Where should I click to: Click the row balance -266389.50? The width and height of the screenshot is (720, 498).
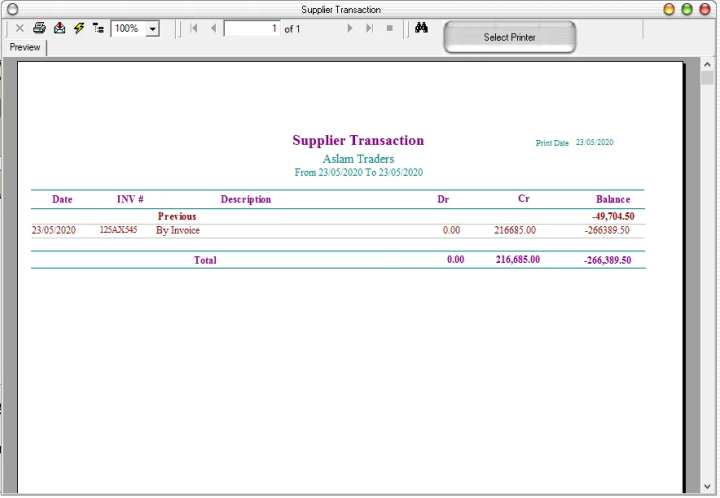(x=607, y=230)
